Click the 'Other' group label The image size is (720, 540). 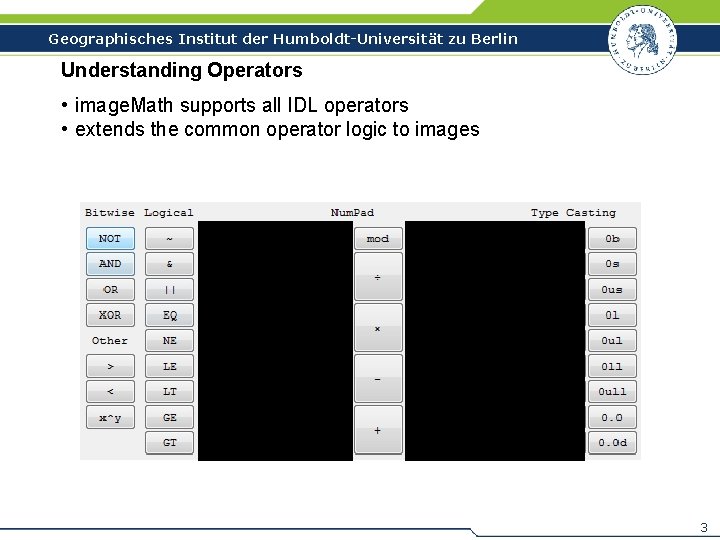110,341
